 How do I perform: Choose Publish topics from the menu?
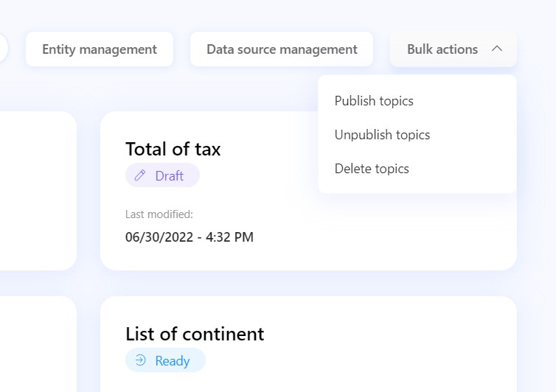[374, 101]
